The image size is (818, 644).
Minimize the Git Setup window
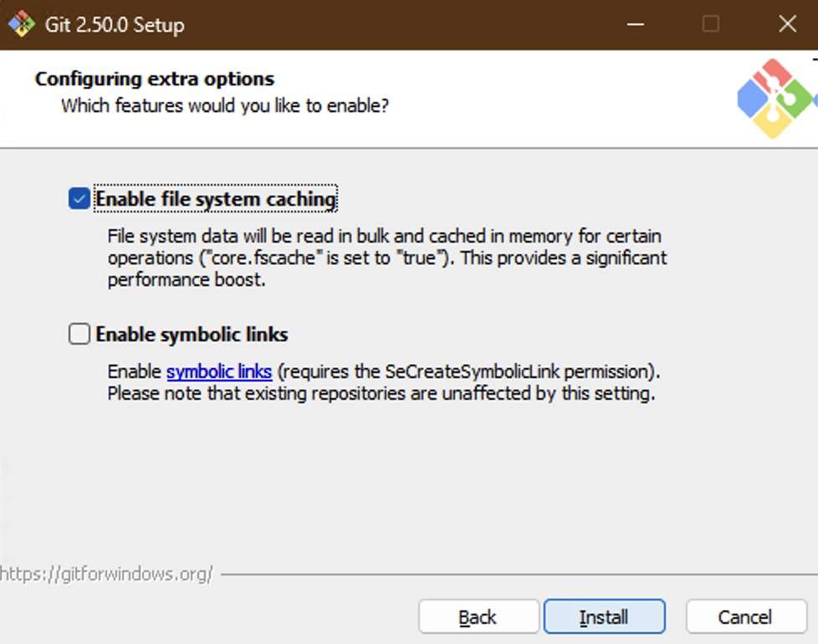tap(635, 24)
